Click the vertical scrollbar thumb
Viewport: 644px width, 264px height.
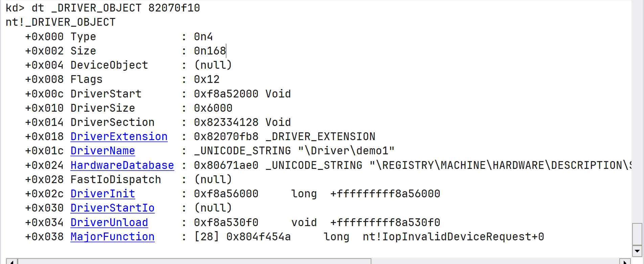pyautogui.click(x=637, y=234)
